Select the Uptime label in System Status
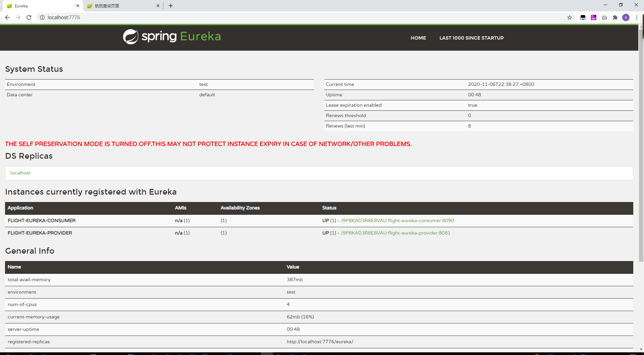 tap(334, 95)
